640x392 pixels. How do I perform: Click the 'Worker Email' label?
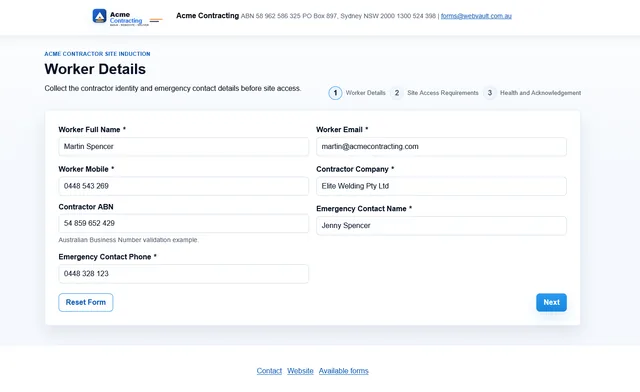tap(342, 129)
